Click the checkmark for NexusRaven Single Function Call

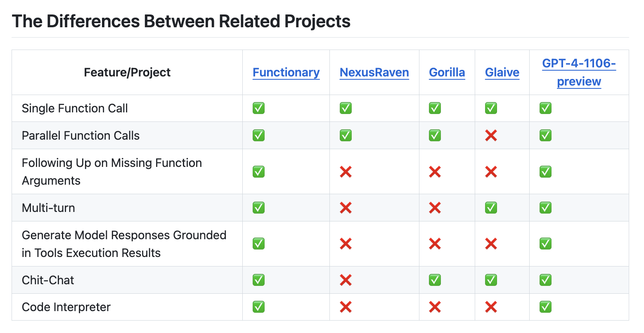point(346,108)
